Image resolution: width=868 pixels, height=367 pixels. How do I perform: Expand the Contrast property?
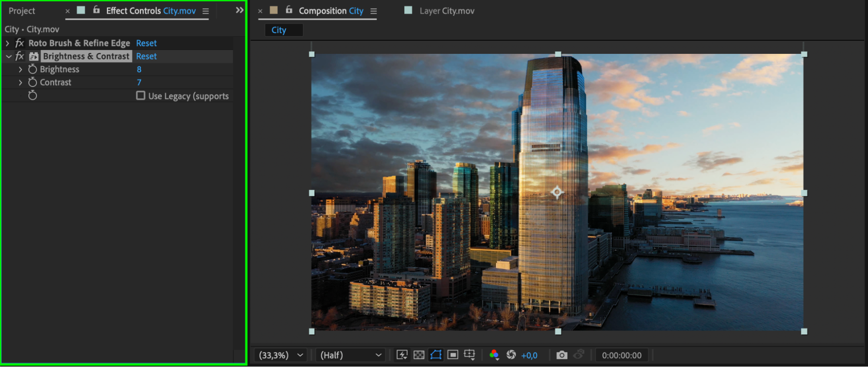(20, 82)
